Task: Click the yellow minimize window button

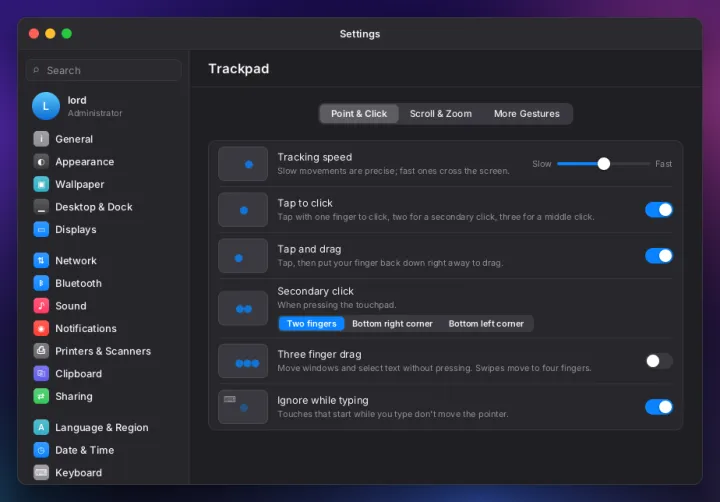Action: point(50,34)
